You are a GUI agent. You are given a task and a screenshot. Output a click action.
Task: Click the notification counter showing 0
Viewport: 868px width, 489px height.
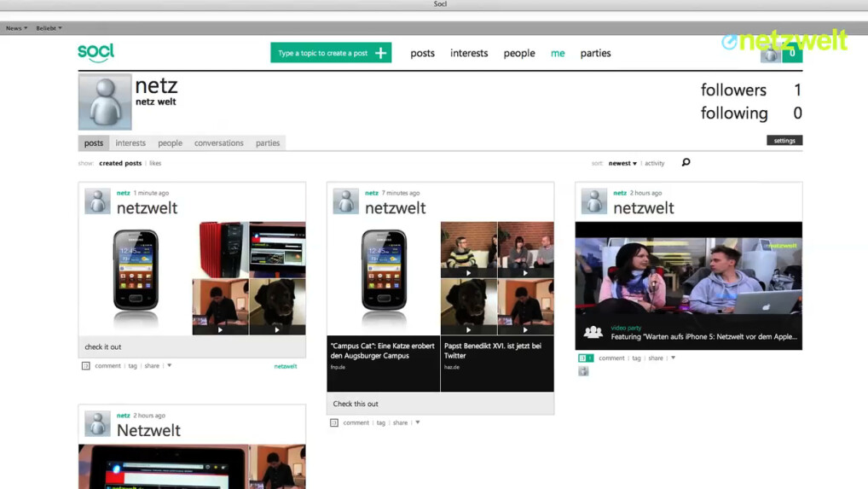(792, 53)
